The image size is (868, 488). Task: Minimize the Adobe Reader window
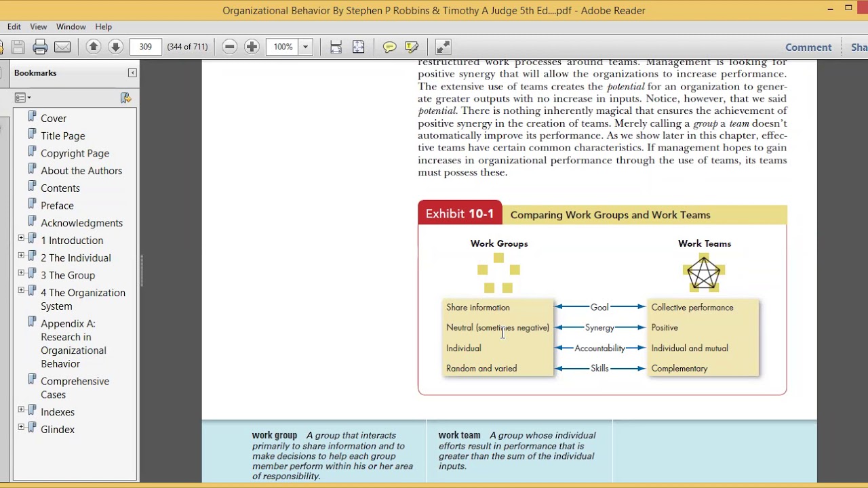[830, 9]
